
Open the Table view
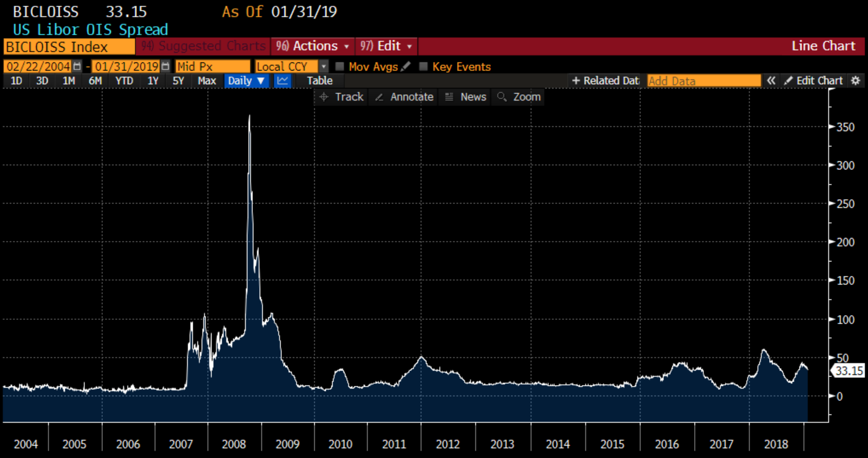pos(319,81)
